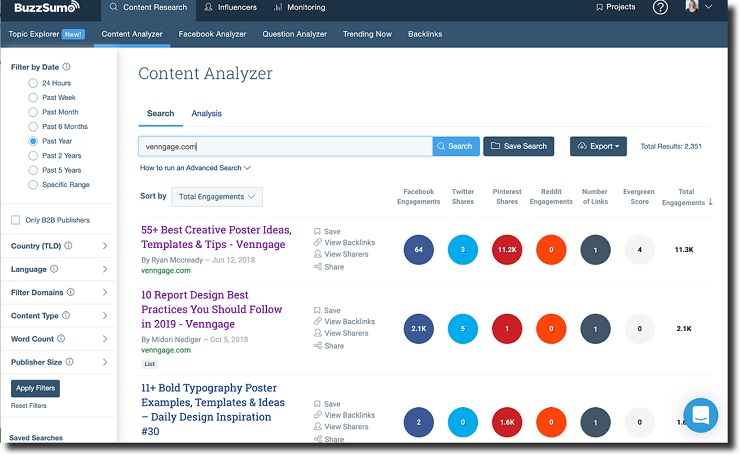740x455 pixels.
Task: Save the 55+ Best Creative Poster Ideas article
Action: (x=327, y=231)
